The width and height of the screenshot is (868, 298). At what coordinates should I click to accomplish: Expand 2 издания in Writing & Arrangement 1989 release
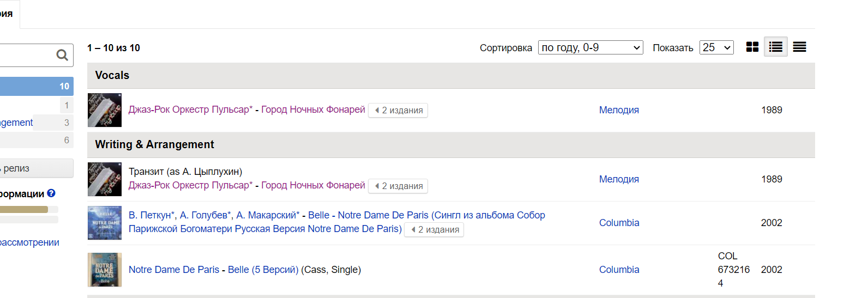coord(398,186)
